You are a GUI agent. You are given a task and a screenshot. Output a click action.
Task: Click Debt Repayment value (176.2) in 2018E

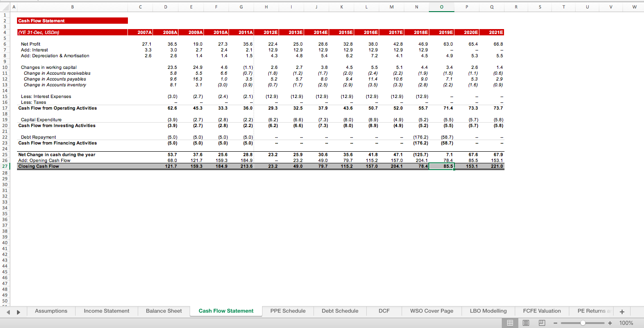420,137
